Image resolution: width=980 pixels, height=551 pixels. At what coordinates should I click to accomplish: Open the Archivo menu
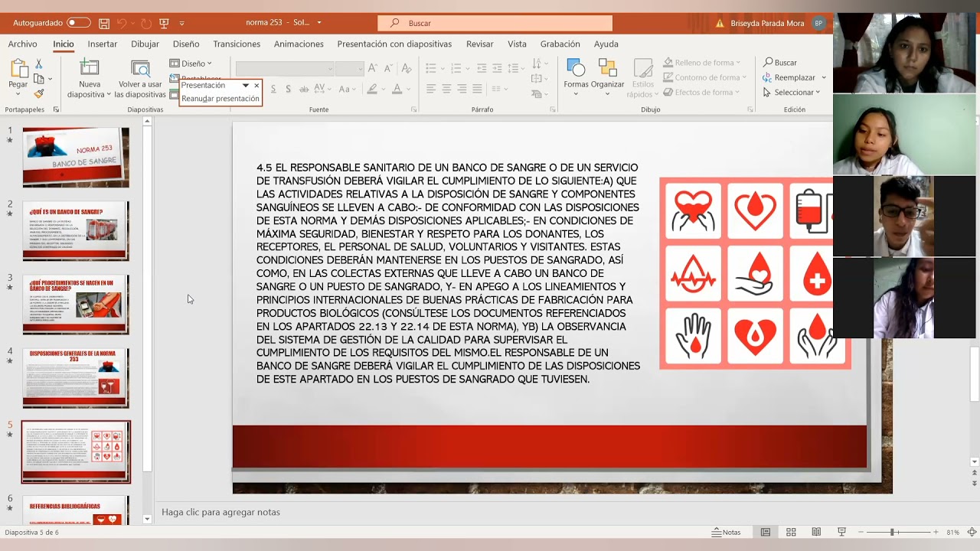click(23, 44)
